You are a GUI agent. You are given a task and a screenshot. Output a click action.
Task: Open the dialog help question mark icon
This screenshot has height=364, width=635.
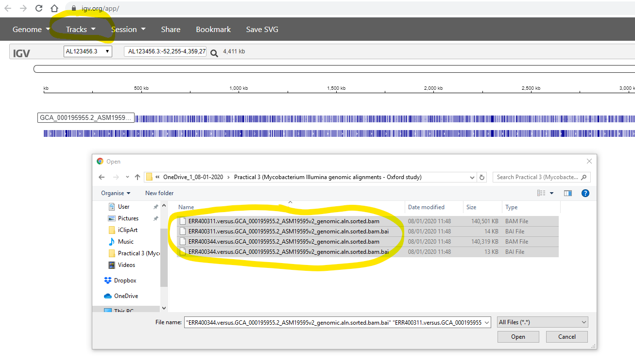585,193
